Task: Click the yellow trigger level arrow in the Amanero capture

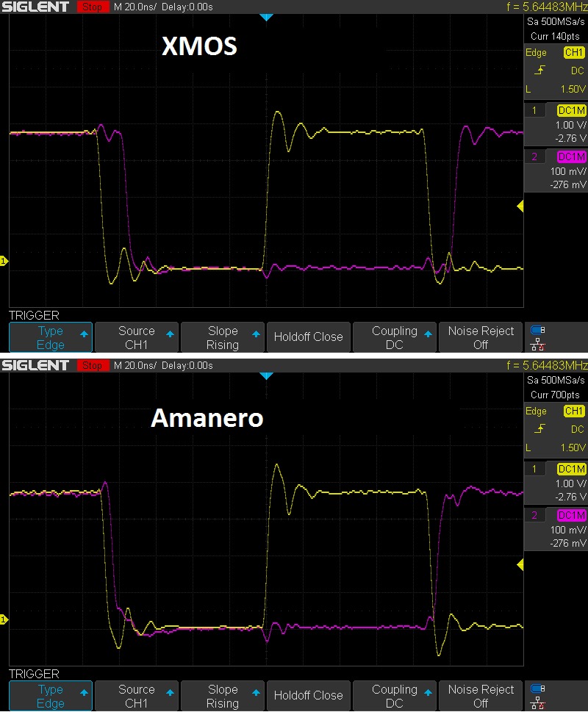Action: point(520,565)
